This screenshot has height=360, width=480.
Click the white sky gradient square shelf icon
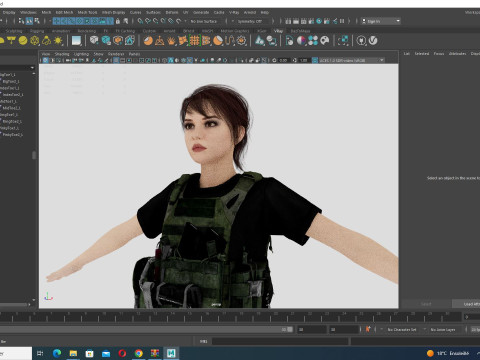(76, 41)
